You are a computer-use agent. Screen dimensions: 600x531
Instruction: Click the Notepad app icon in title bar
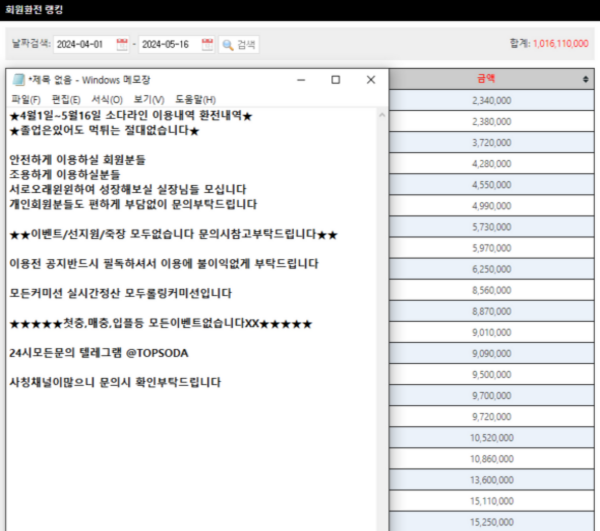click(18, 80)
